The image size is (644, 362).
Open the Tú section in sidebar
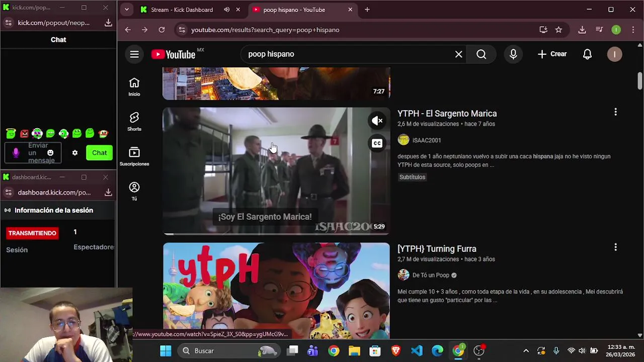[134, 191]
